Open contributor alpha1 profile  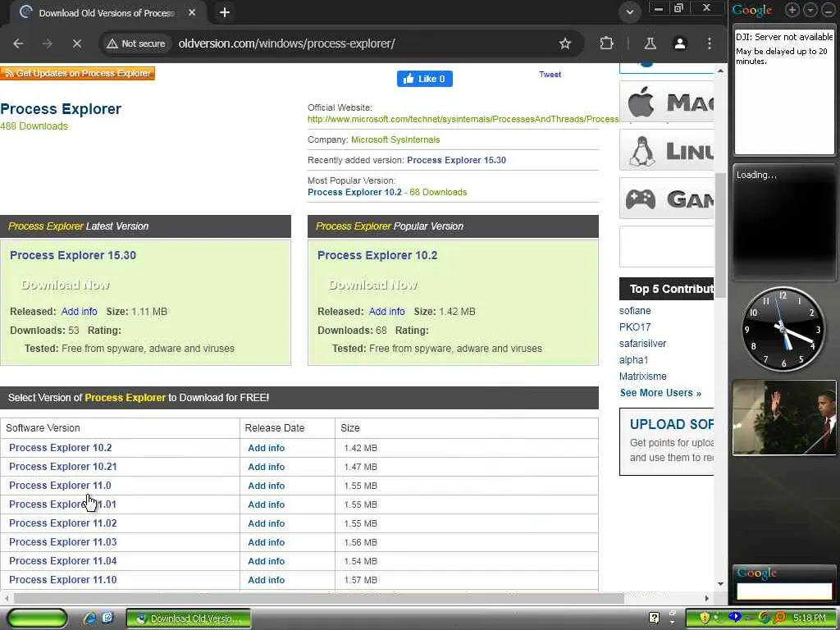(633, 360)
